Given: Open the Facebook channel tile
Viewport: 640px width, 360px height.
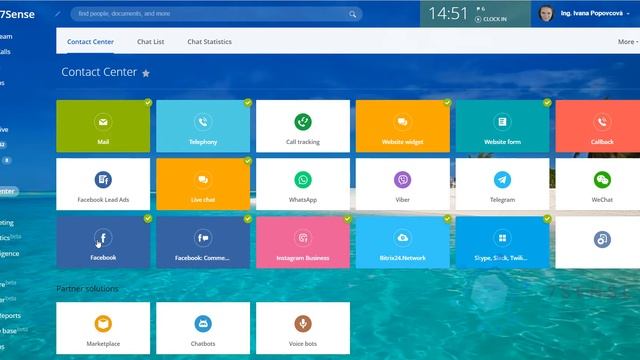Looking at the screenshot, I should [103, 242].
